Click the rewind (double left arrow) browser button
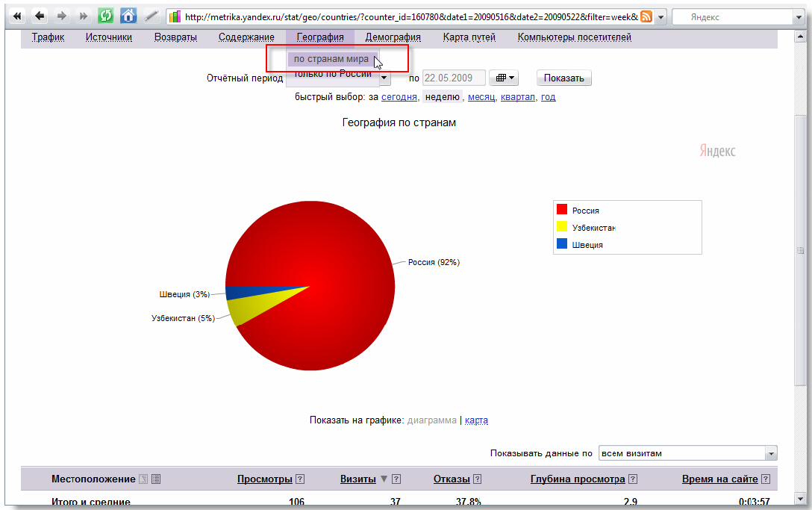The height and width of the screenshot is (510, 812). tap(17, 16)
